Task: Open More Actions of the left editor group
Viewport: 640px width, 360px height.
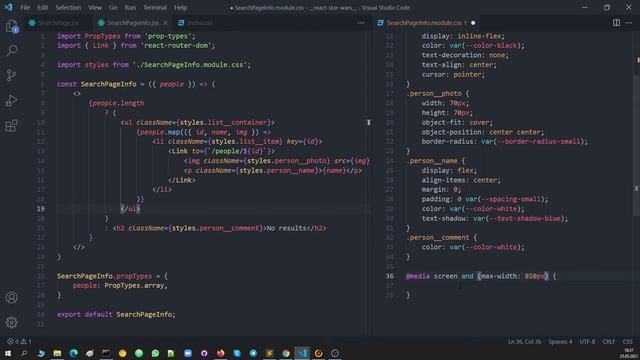Action: point(361,23)
